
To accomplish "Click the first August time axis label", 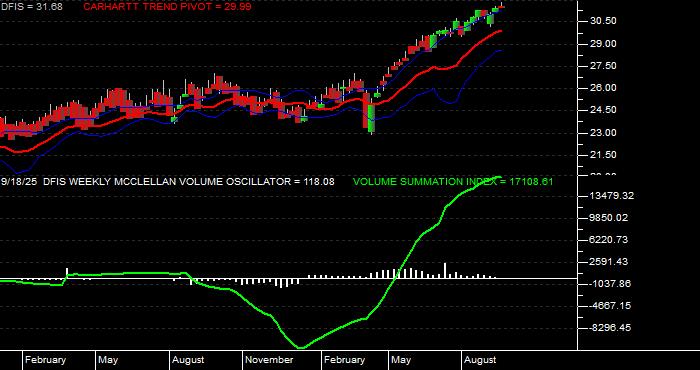I will coord(188,360).
